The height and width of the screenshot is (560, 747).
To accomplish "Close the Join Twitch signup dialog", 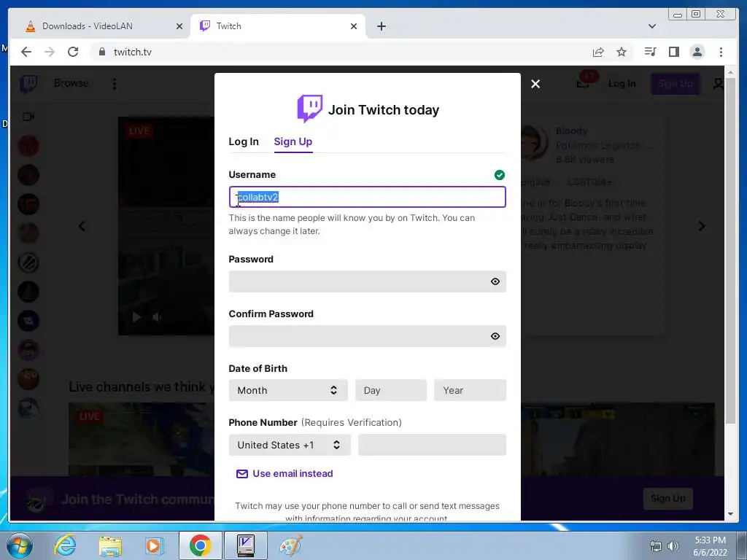I will pos(535,84).
